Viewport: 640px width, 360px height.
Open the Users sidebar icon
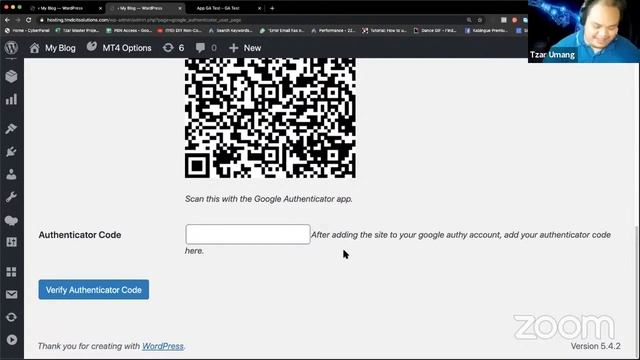pyautogui.click(x=11, y=174)
